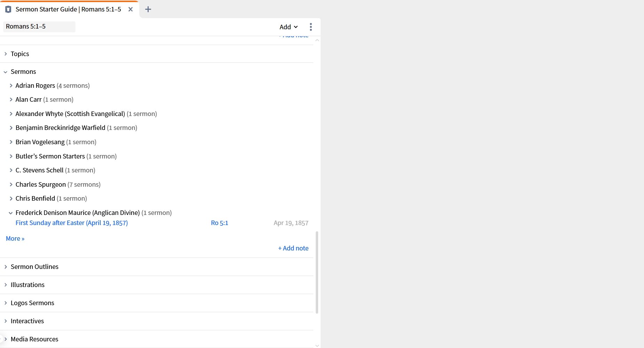644x348 pixels.
Task: Open the Ro 5:1 reference link
Action: point(219,223)
